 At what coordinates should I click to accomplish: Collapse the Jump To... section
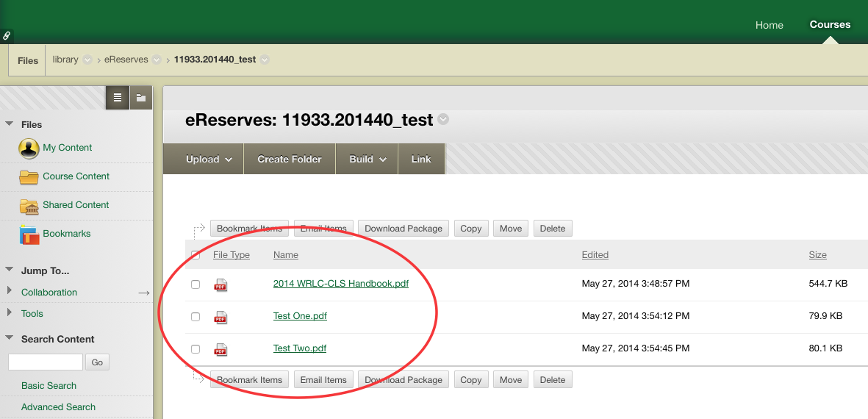point(9,270)
